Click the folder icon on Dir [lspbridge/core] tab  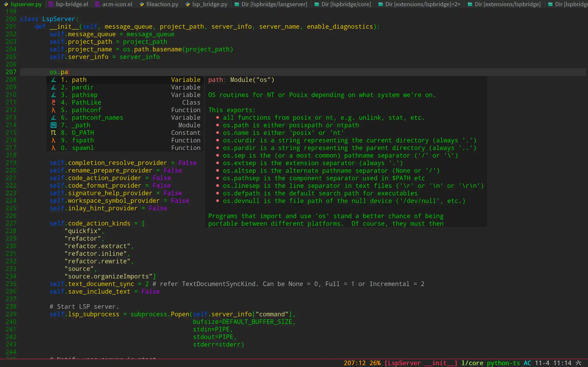pyautogui.click(x=317, y=4)
